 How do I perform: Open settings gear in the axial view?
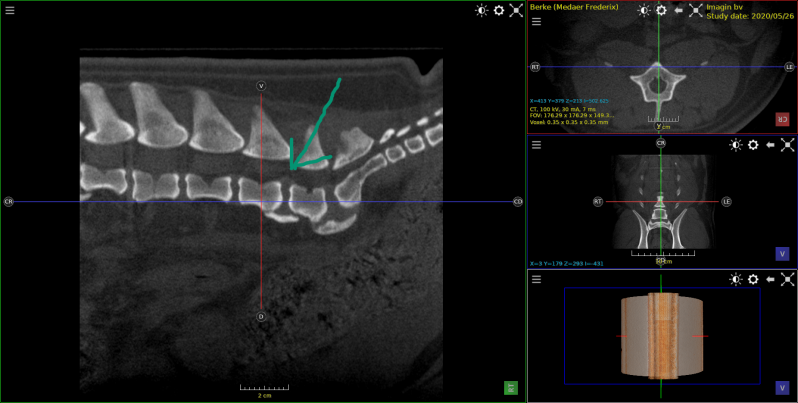[x=661, y=10]
